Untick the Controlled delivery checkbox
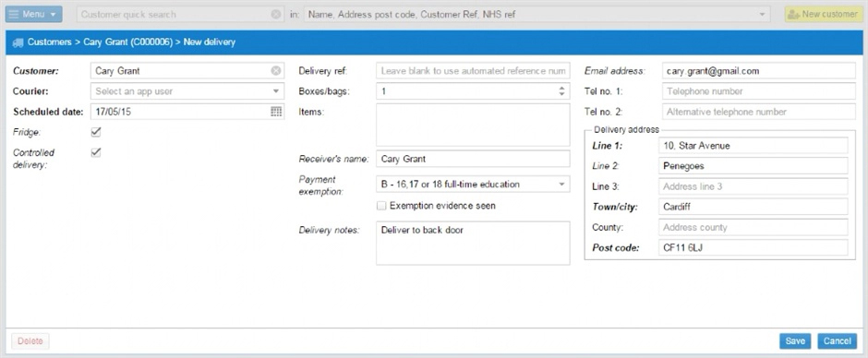The width and height of the screenshot is (868, 358). point(96,152)
